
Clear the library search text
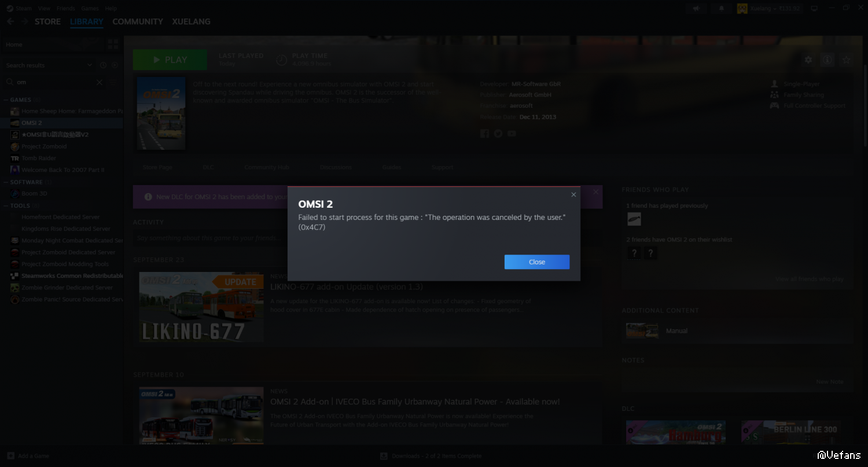(x=99, y=82)
